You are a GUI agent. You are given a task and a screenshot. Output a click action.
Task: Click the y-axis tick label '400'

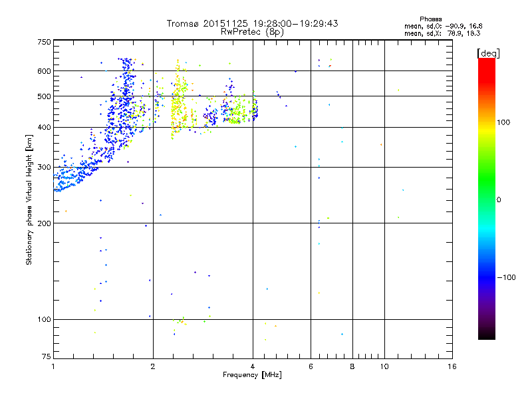tap(44, 128)
